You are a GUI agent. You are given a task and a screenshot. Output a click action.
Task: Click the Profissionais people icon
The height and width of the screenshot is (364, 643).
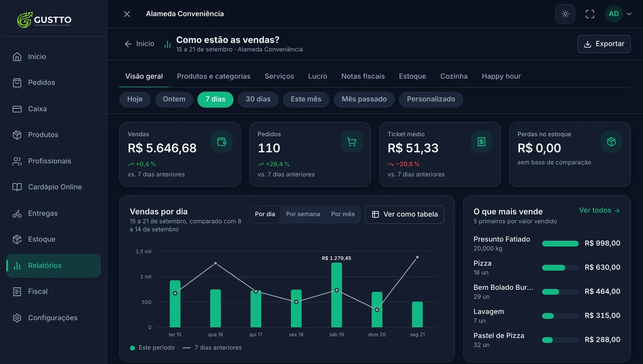point(17,161)
